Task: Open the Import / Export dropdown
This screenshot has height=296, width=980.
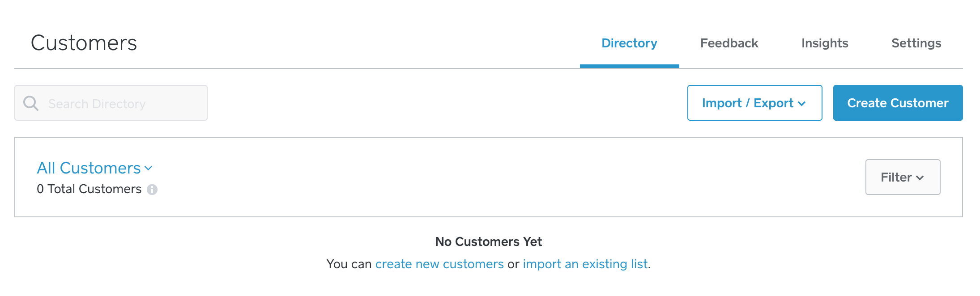Action: click(x=754, y=103)
